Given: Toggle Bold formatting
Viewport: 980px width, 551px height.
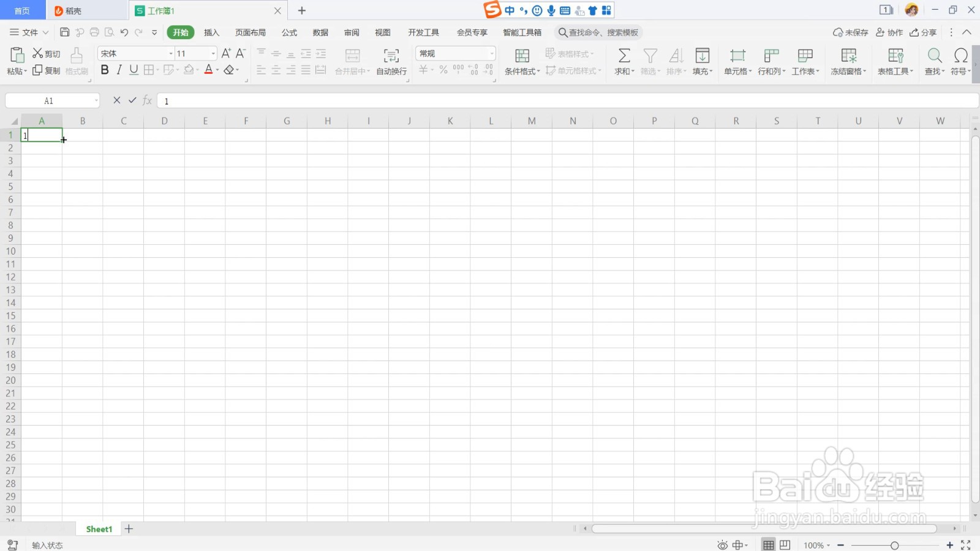Looking at the screenshot, I should (105, 70).
